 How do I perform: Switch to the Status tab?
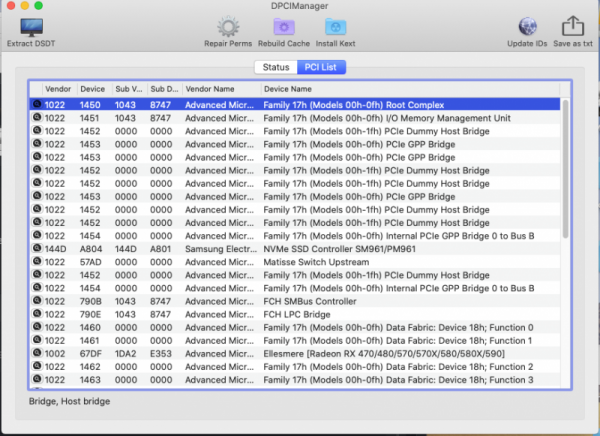click(276, 67)
